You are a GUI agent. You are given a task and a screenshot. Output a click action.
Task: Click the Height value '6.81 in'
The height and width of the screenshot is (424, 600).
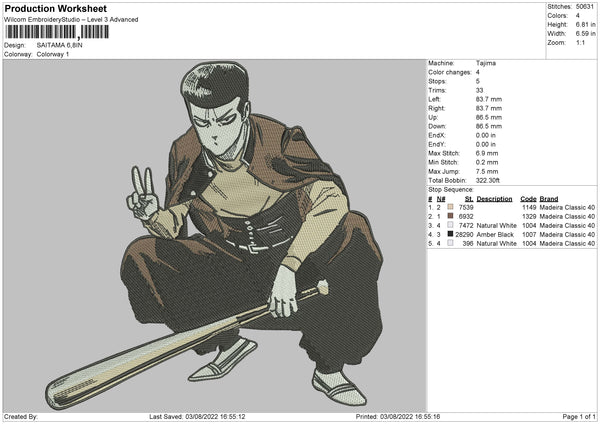(x=585, y=24)
